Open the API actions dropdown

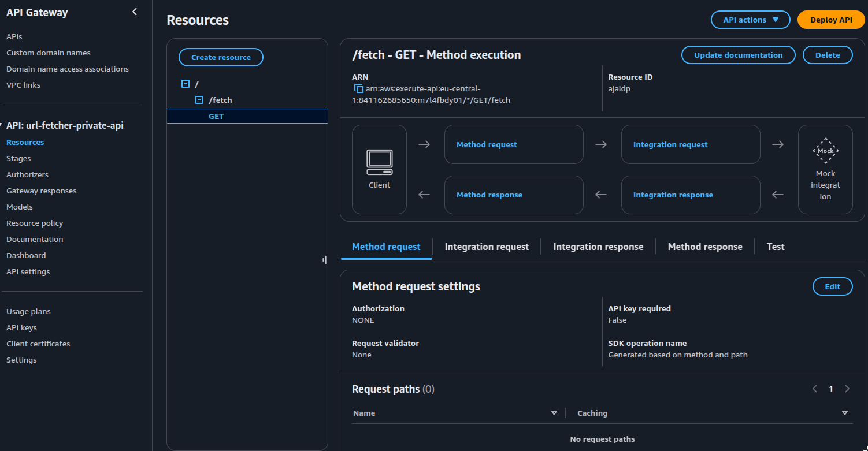pos(750,20)
